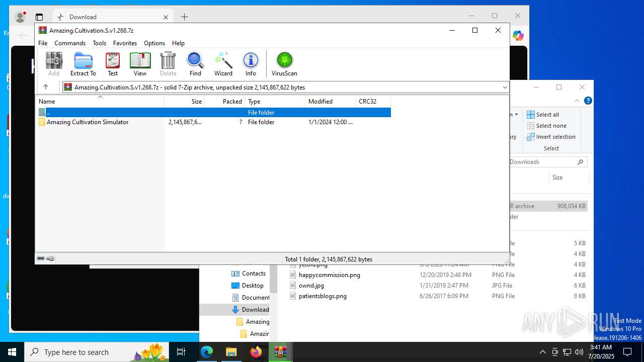Sort by Packed column header
The height and width of the screenshot is (362, 644).
coord(225,102)
